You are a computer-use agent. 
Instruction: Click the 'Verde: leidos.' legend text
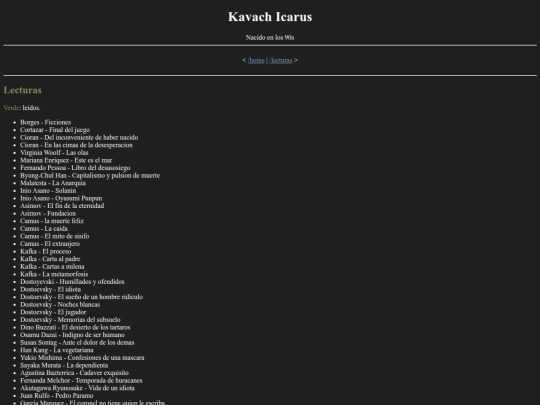click(x=22, y=108)
